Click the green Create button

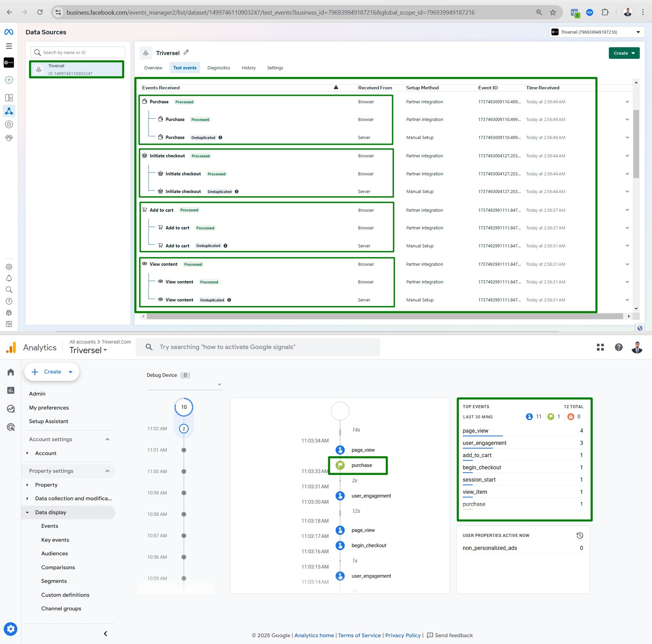click(x=624, y=53)
